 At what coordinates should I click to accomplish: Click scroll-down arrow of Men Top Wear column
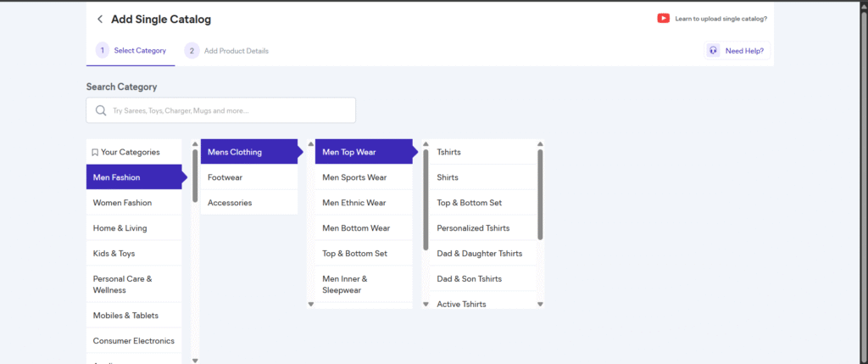(x=426, y=304)
